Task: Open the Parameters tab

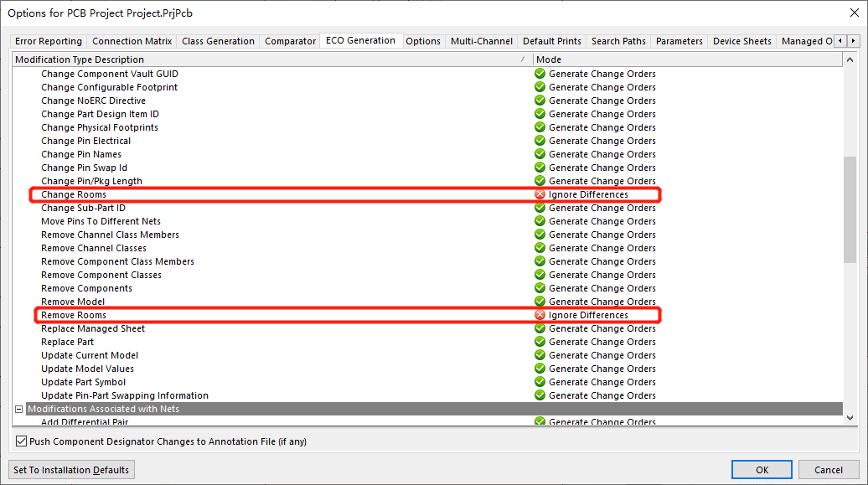Action: click(679, 41)
